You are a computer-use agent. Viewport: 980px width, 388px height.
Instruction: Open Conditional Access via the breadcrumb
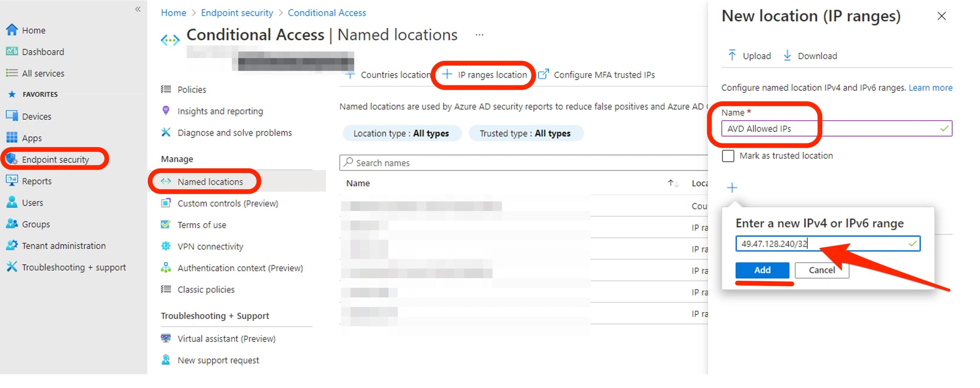pyautogui.click(x=327, y=12)
